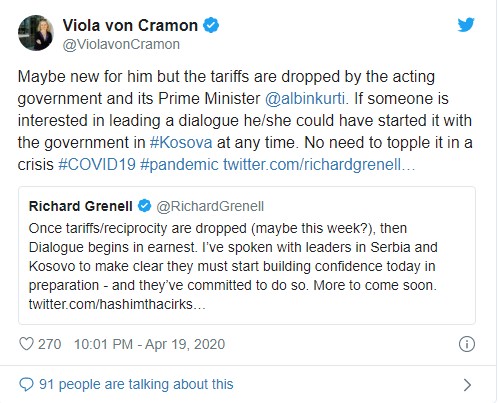The width and height of the screenshot is (500, 403).
Task: Like the tweet with heart icon
Action: click(26, 344)
